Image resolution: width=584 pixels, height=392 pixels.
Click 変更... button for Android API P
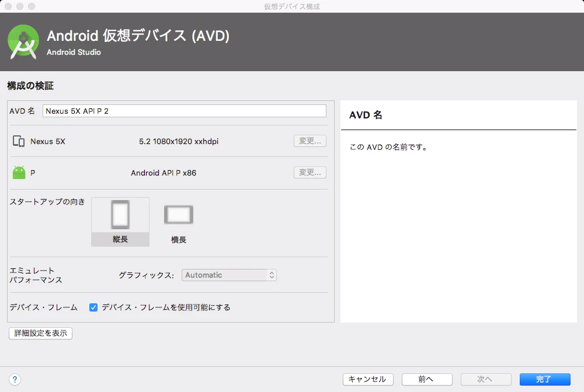click(310, 172)
